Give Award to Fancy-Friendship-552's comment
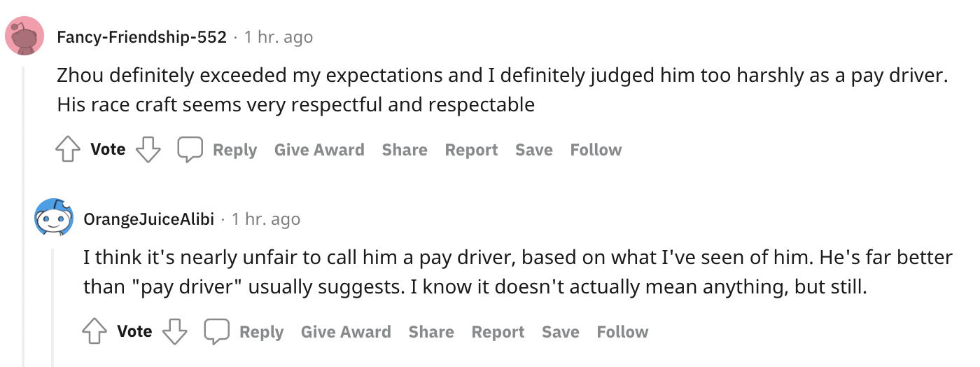This screenshot has width=980, height=367. pos(319,150)
